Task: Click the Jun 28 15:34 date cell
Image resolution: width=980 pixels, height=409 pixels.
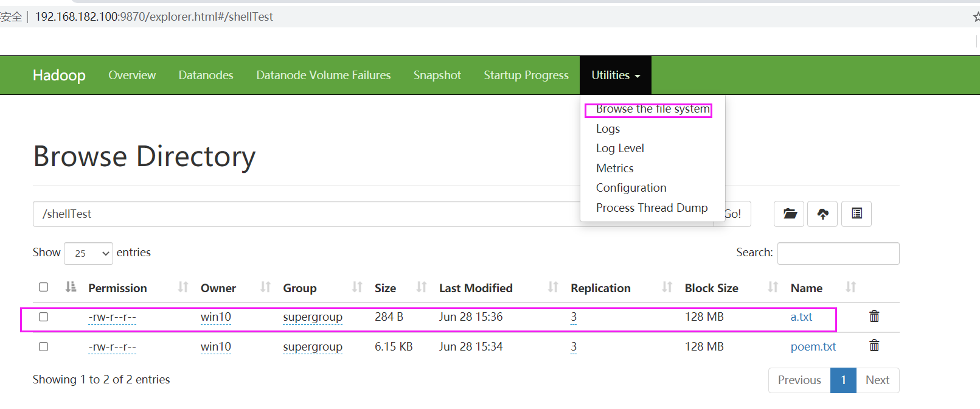Action: (x=471, y=346)
